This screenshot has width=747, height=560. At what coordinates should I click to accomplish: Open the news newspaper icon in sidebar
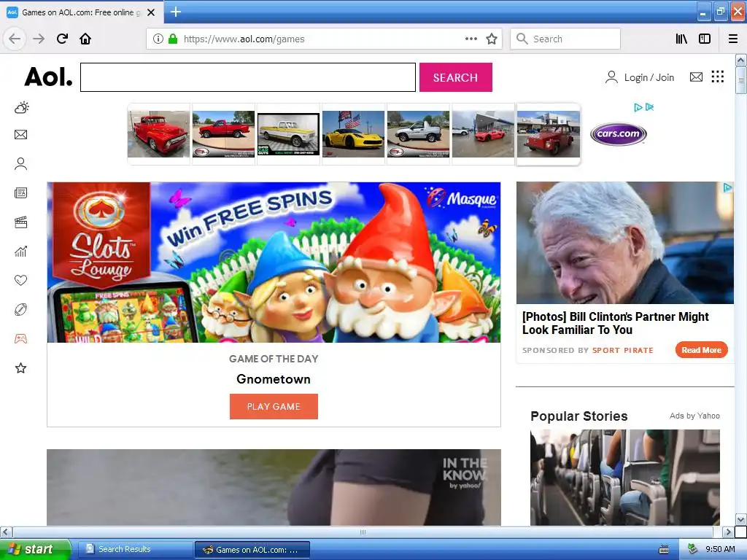click(21, 192)
